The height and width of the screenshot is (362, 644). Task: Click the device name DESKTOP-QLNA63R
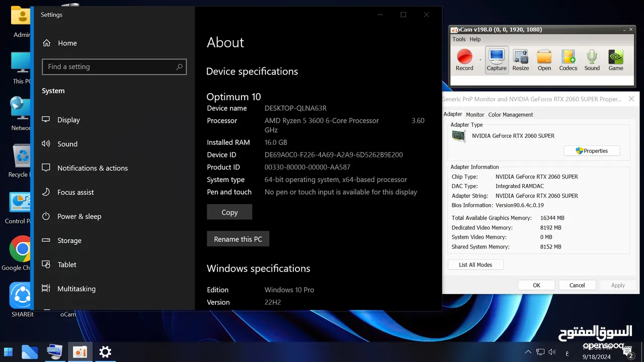[295, 108]
